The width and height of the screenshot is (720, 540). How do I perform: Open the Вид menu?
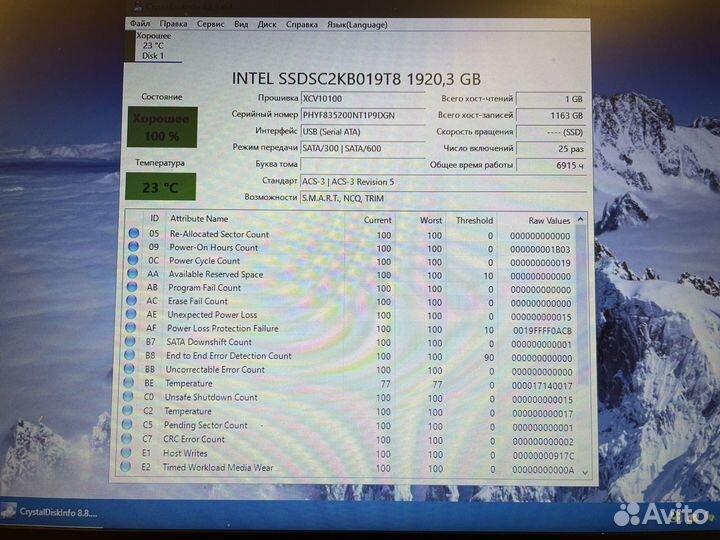(x=241, y=24)
